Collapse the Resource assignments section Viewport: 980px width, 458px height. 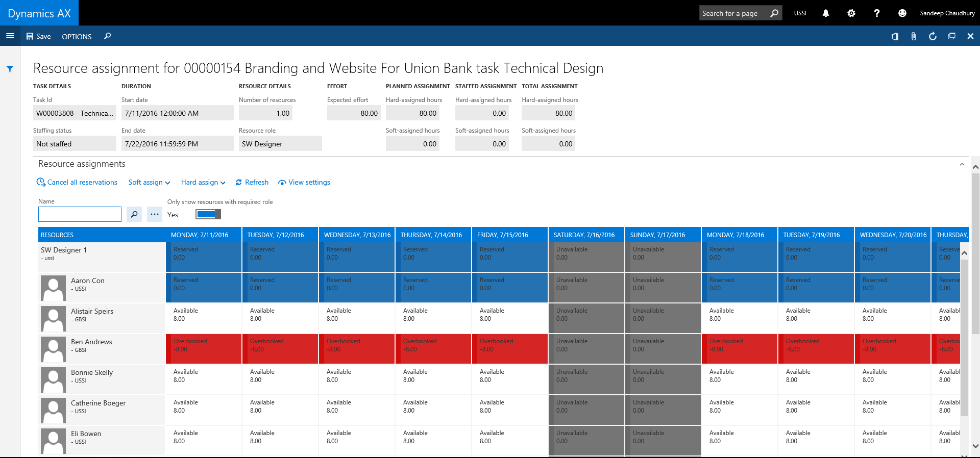pyautogui.click(x=962, y=164)
